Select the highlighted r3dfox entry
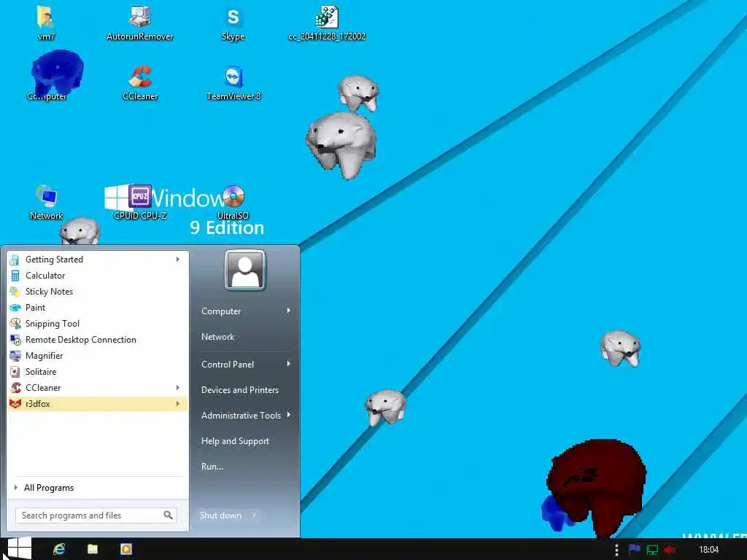 (x=97, y=404)
